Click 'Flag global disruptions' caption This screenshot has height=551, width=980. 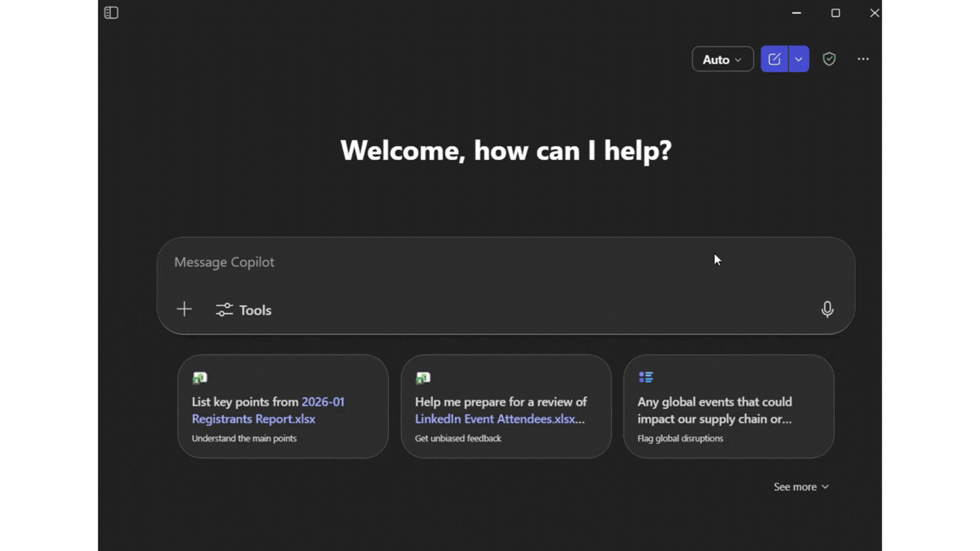[x=680, y=439]
